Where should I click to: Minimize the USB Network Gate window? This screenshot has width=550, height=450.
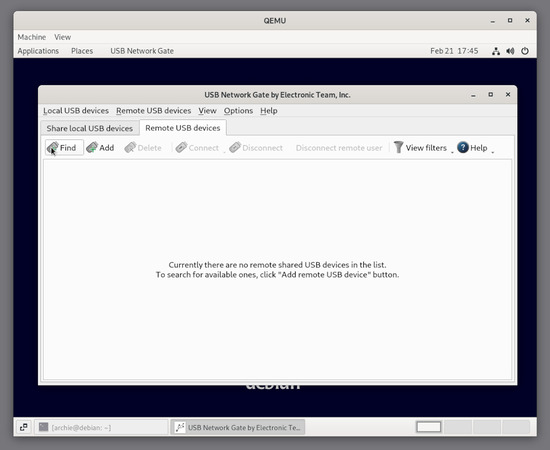click(473, 95)
